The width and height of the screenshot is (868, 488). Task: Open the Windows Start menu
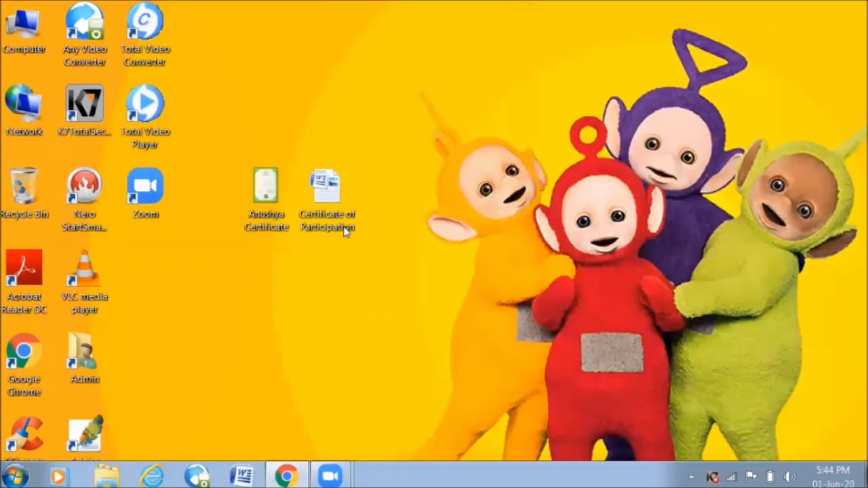click(x=15, y=476)
